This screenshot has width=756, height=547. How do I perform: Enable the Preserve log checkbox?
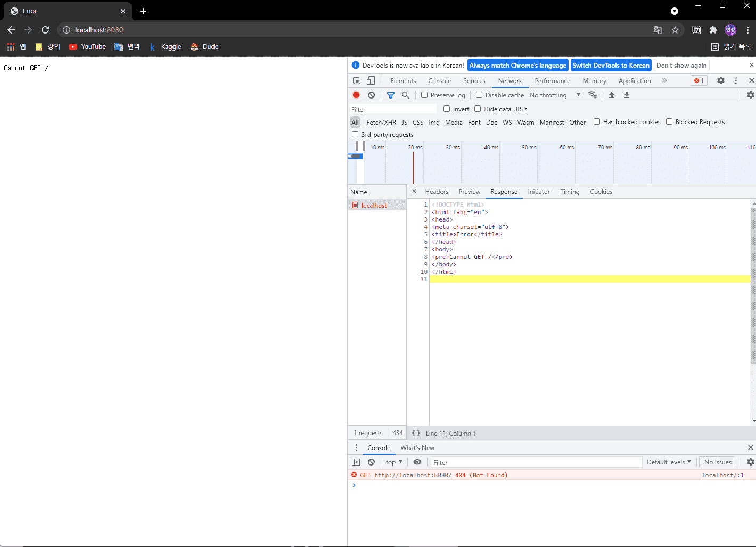coord(424,95)
